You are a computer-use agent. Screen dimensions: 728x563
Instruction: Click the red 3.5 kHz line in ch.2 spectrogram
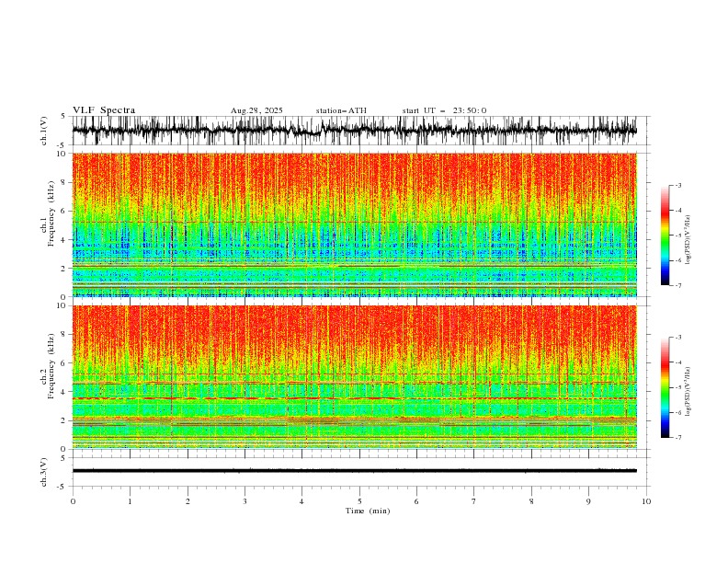[355, 398]
